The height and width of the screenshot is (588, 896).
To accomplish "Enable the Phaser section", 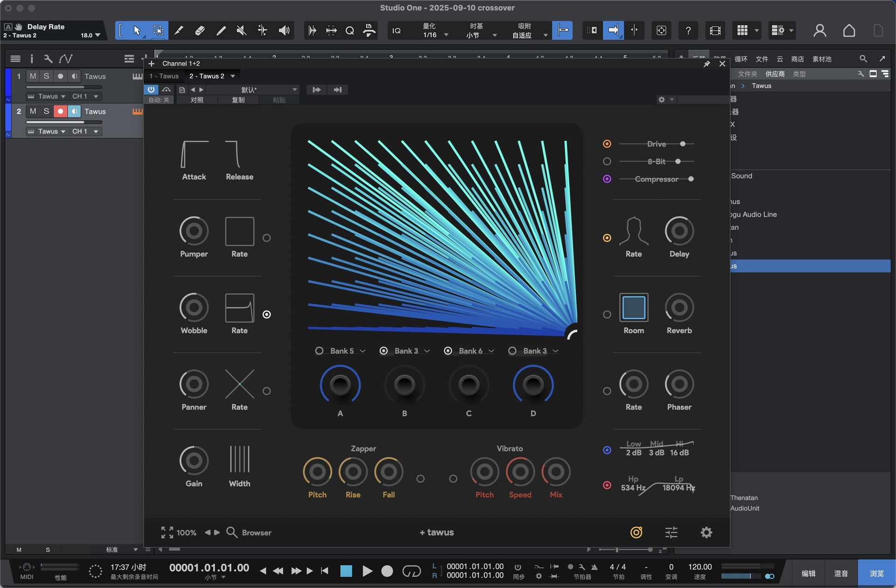I will click(x=607, y=391).
